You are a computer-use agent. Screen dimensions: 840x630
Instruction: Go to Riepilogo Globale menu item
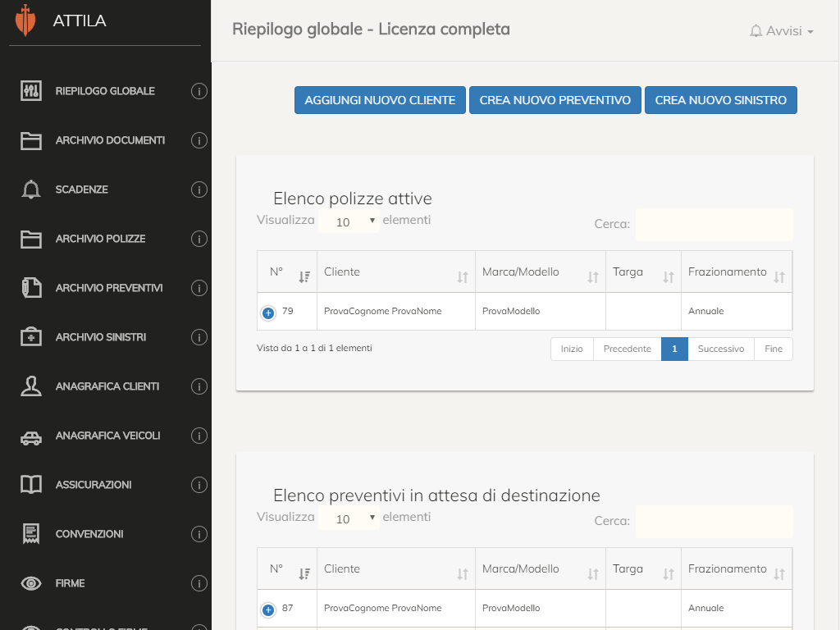click(x=105, y=91)
